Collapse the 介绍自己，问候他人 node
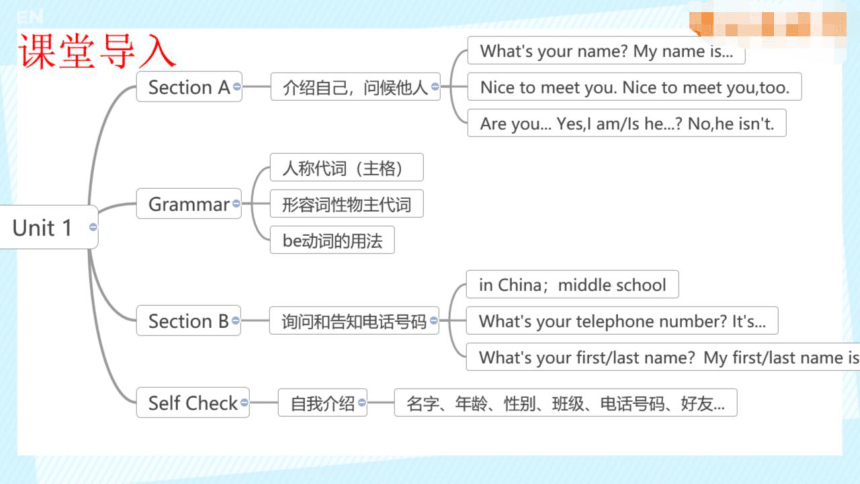This screenshot has height=484, width=860. 435,87
